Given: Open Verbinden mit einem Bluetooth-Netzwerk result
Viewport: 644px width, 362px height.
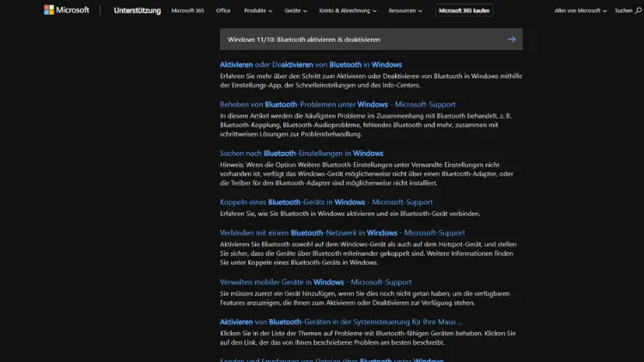Looking at the screenshot, I should coord(342,232).
